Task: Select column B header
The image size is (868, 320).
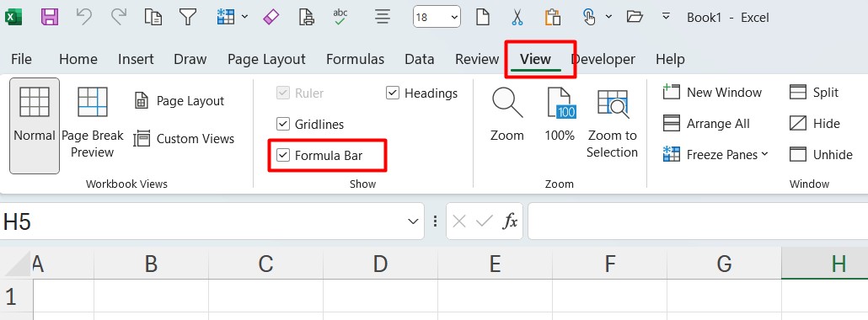Action: (x=151, y=264)
